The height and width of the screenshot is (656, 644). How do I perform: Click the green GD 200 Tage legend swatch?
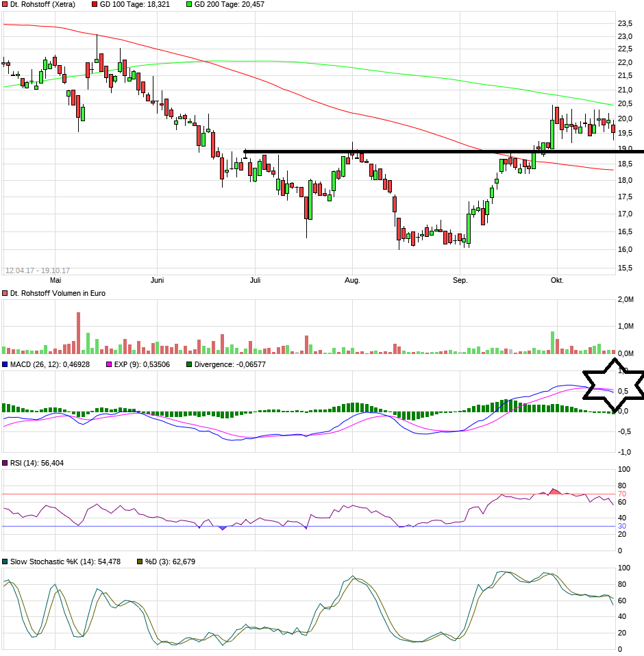coord(189,4)
